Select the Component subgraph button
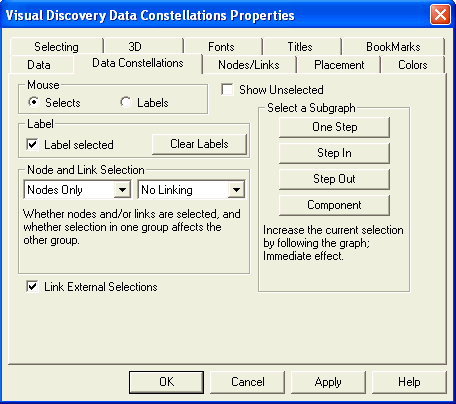 (x=334, y=205)
